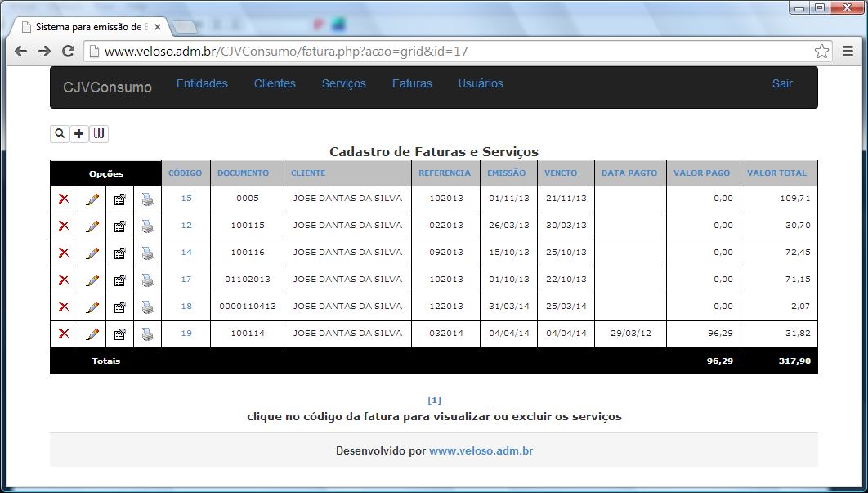Open a new browser tab
This screenshot has width=868, height=493.
(185, 27)
